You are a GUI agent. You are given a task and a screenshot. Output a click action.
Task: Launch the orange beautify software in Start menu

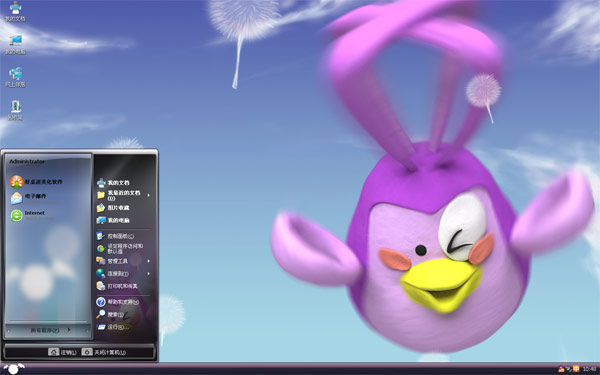click(36, 182)
